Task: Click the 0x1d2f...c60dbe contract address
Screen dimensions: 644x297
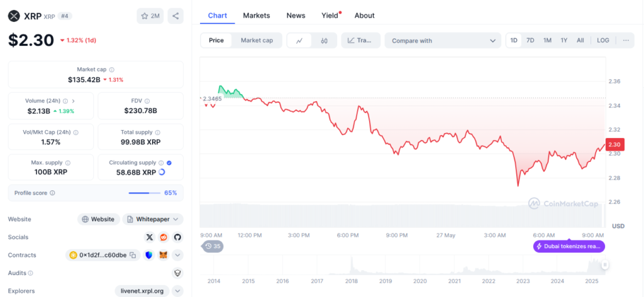Action: (x=103, y=255)
